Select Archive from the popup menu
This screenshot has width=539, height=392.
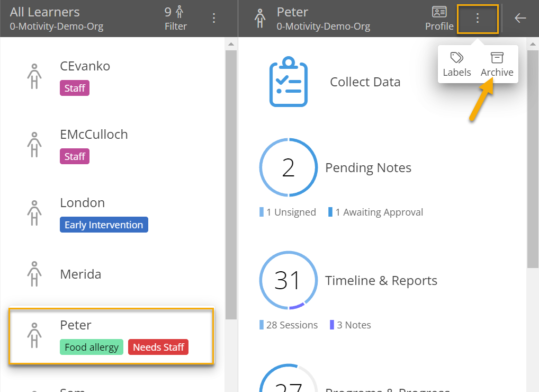[x=497, y=64]
